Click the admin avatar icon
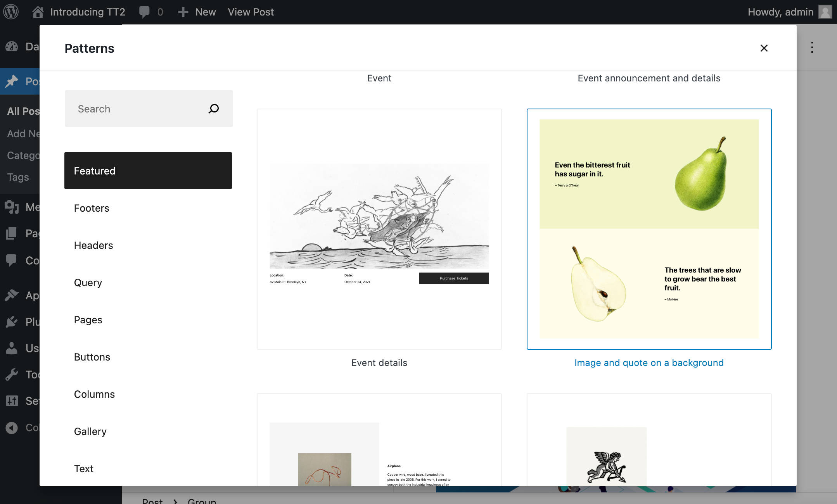Screen dimensions: 837x504 pyautogui.click(x=825, y=12)
